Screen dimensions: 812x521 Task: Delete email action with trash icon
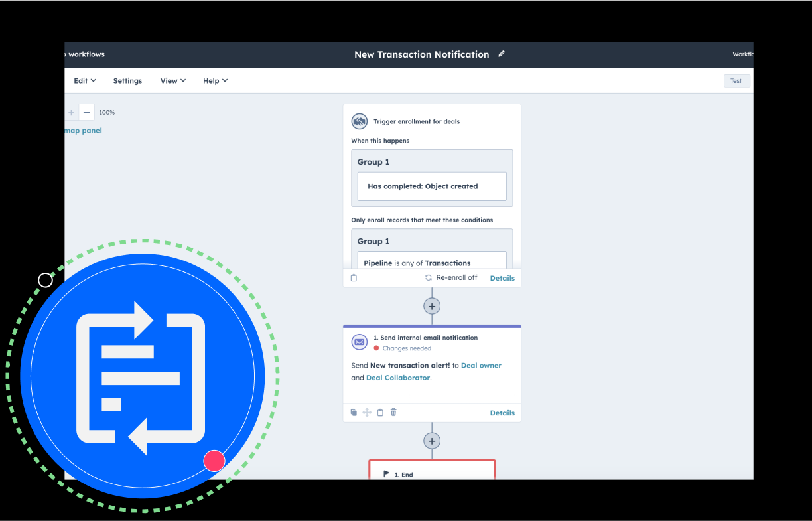coord(393,413)
